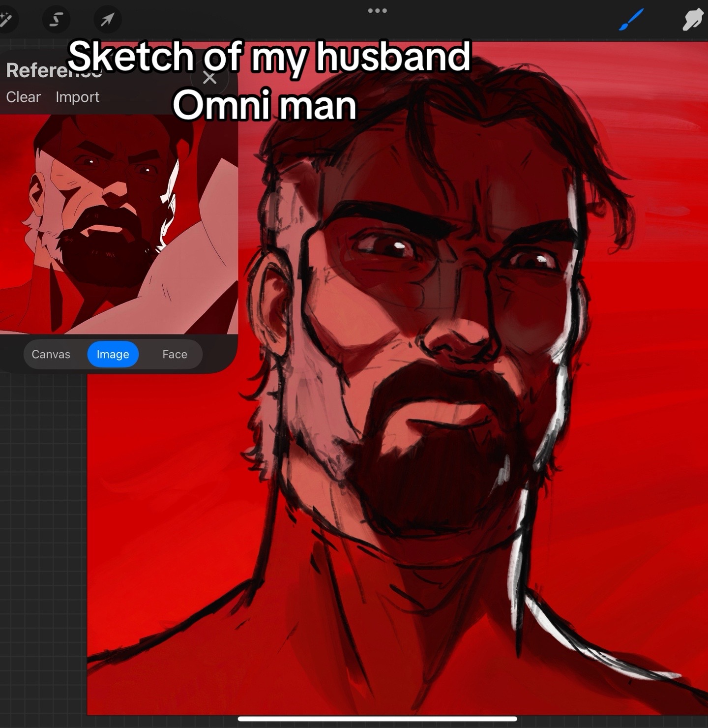Viewport: 708px width, 728px height.
Task: Activate the Selection S-shaped tool
Action: click(x=56, y=20)
